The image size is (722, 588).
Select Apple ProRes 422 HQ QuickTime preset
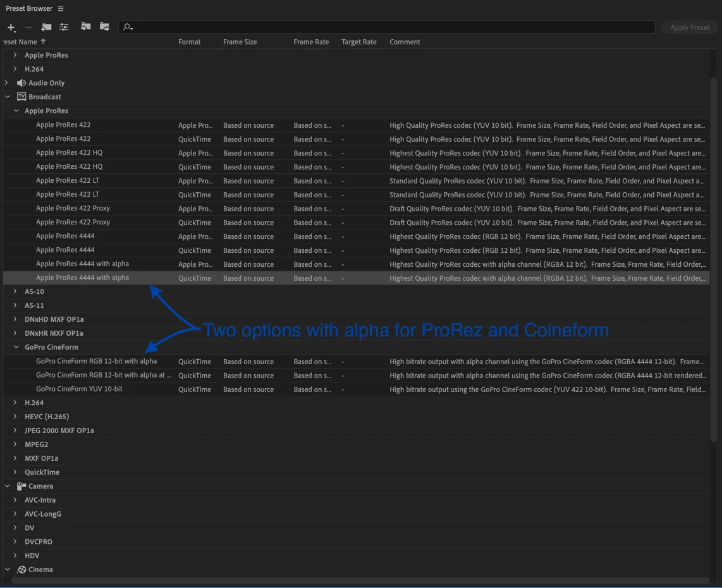[x=356, y=167]
